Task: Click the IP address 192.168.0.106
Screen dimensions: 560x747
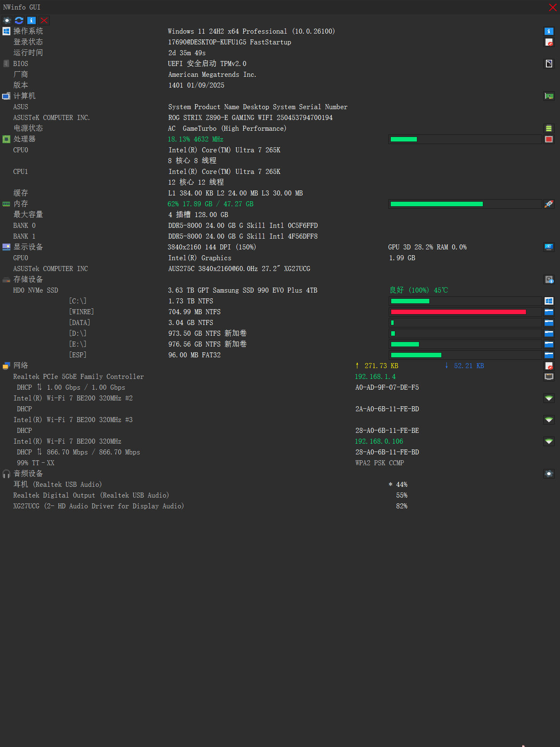Action: coord(379,441)
